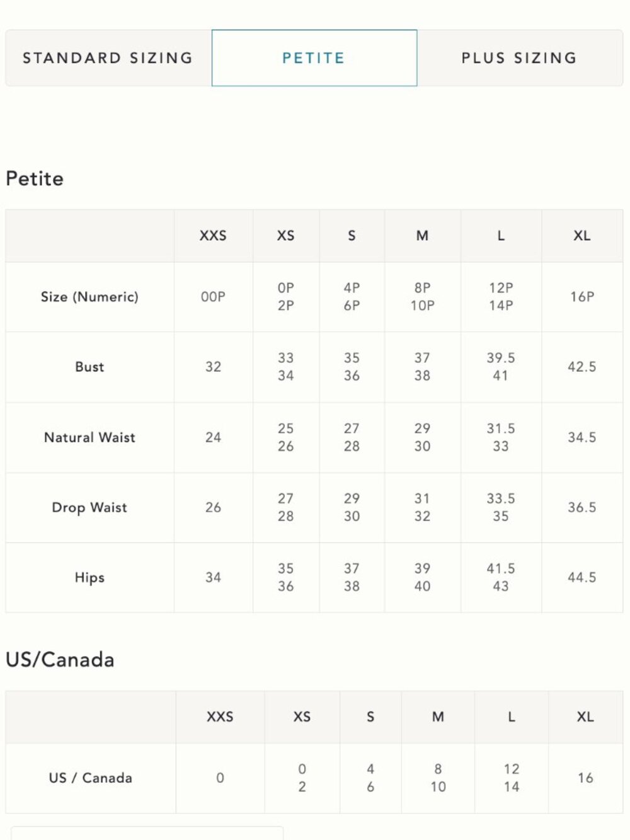Screen dimensions: 630x840
Task: Click the Bust row label
Action: click(89, 367)
